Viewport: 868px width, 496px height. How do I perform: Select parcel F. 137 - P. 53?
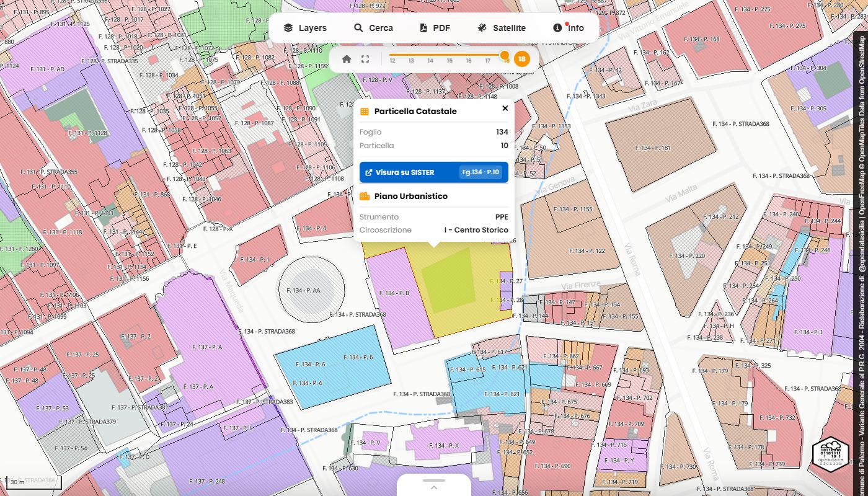coord(52,409)
